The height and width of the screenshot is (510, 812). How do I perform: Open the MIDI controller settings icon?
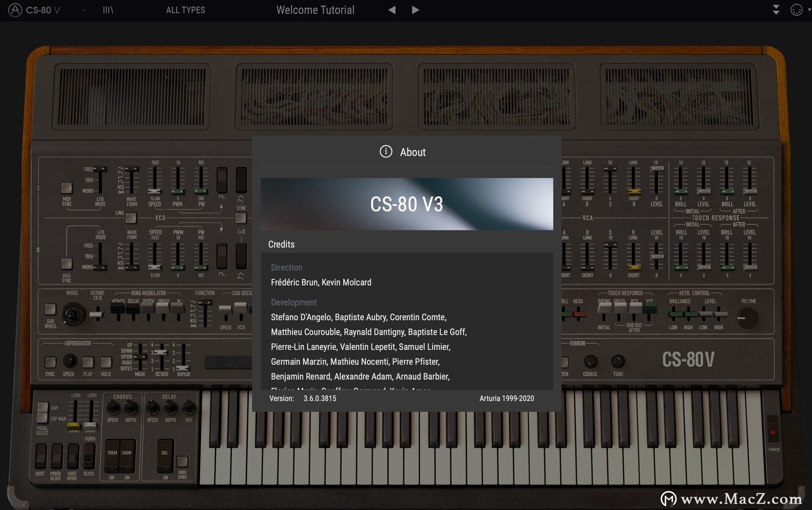pos(796,10)
